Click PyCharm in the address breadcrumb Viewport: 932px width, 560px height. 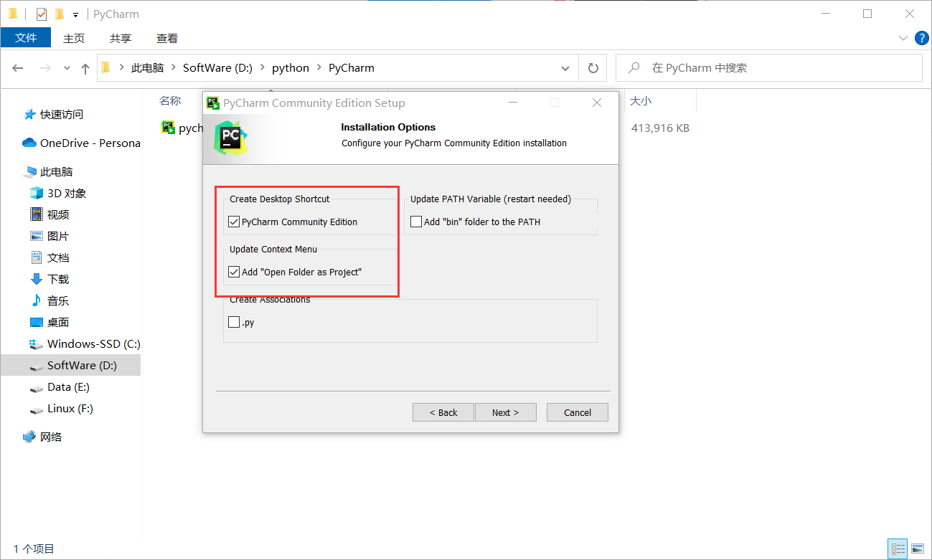[x=352, y=68]
